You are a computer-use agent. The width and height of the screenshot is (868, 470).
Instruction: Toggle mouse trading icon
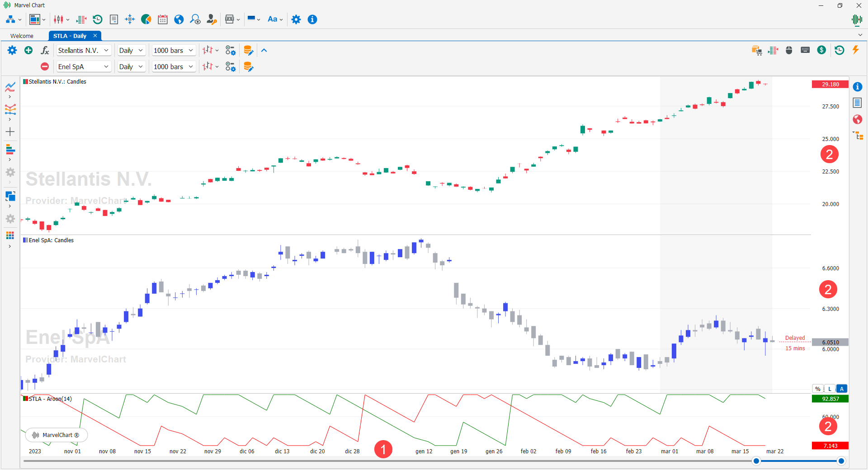click(x=789, y=50)
